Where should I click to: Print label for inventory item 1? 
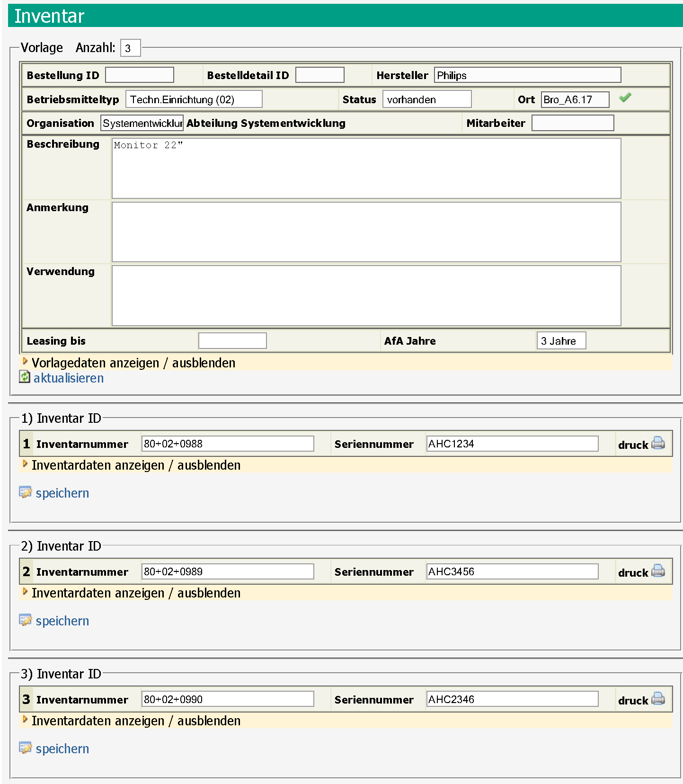pos(658,443)
